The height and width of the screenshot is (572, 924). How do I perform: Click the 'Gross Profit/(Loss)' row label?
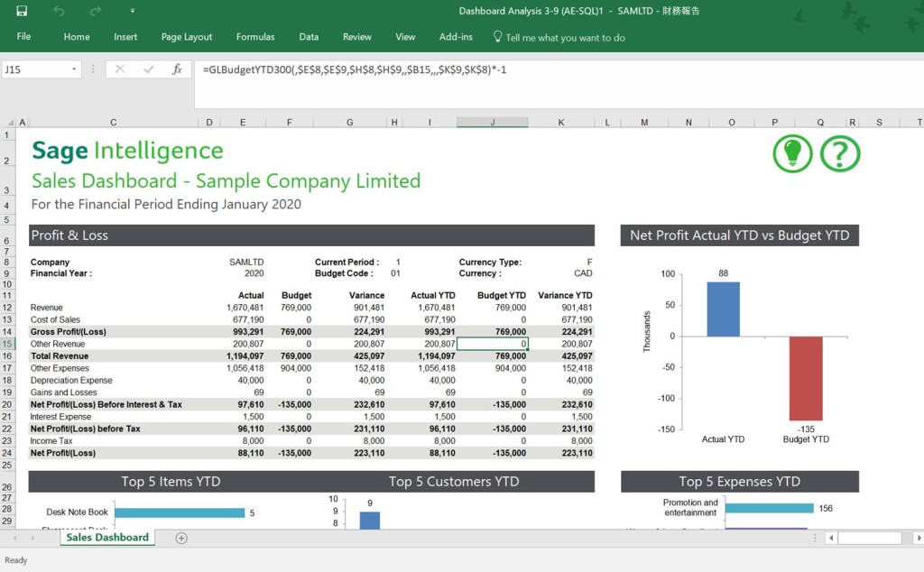(69, 332)
